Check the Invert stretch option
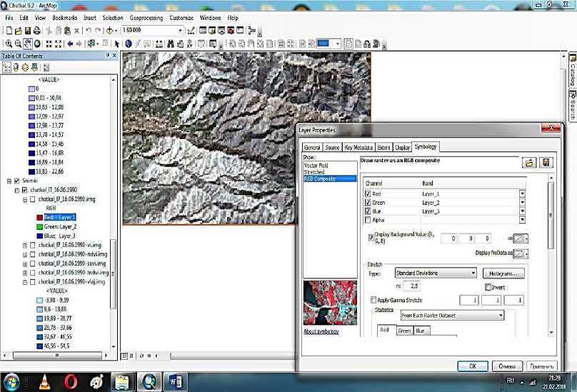 click(x=488, y=286)
